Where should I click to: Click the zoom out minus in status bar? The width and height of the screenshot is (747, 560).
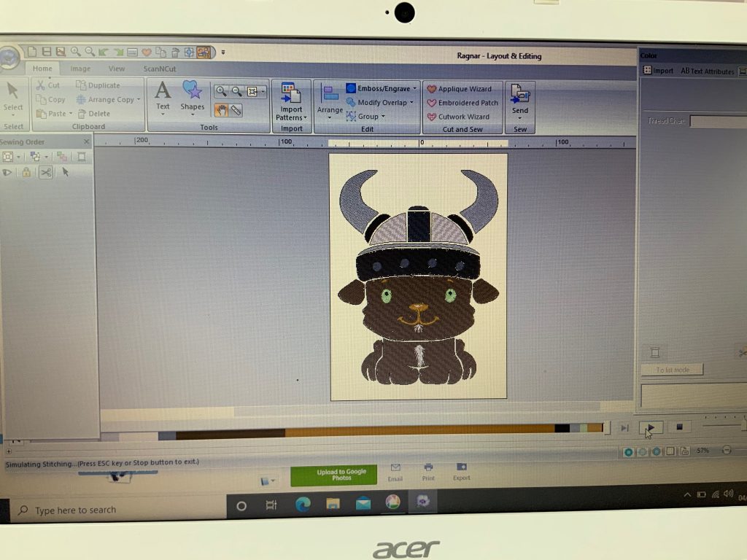(x=726, y=450)
